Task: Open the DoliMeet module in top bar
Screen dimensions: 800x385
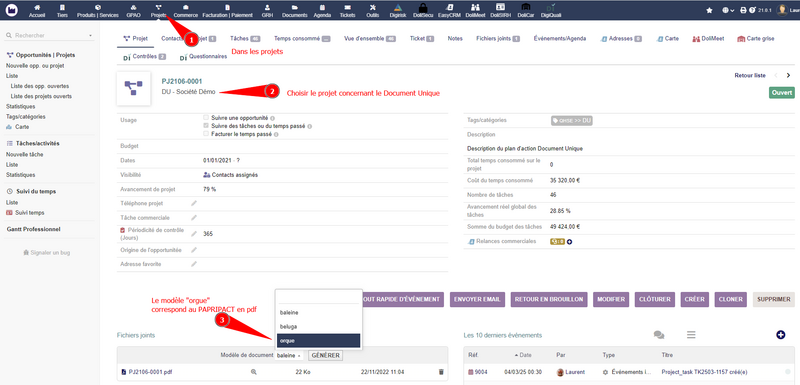Action: [x=475, y=11]
